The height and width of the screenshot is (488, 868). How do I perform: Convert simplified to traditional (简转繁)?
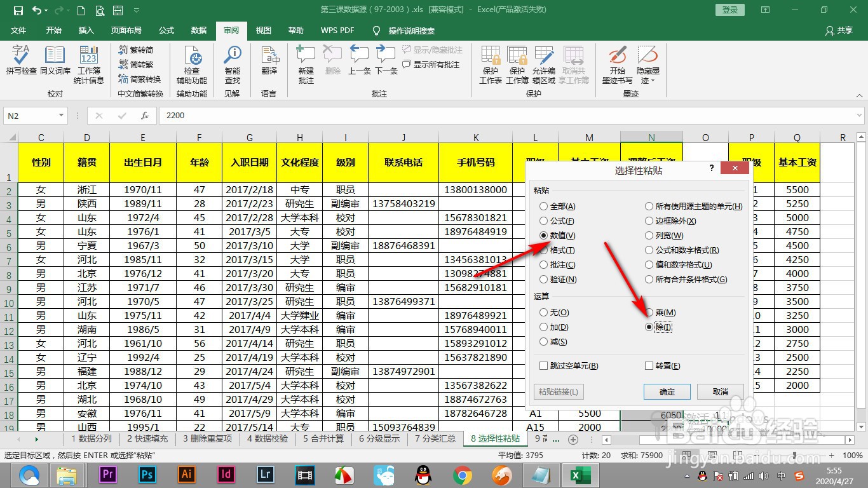136,64
